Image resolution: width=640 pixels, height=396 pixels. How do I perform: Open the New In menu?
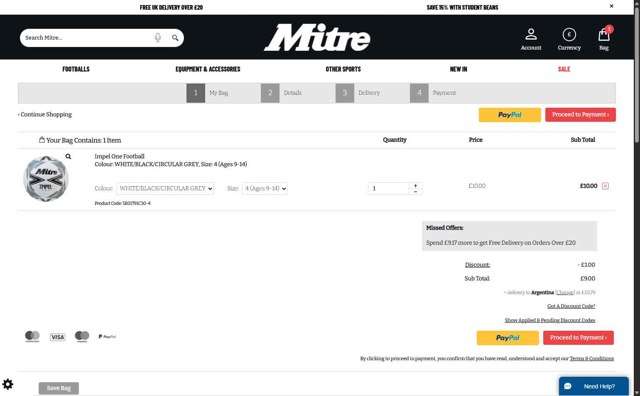(x=458, y=69)
